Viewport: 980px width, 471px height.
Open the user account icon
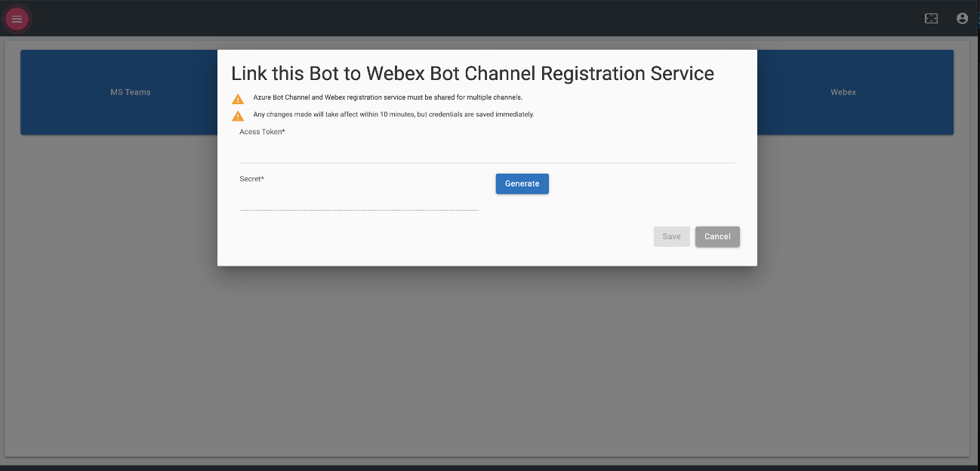click(962, 18)
